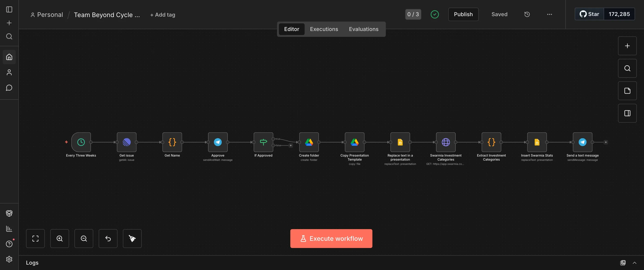Image resolution: width=644 pixels, height=270 pixels.
Task: Open the Add node panel on the right
Action: [627, 46]
